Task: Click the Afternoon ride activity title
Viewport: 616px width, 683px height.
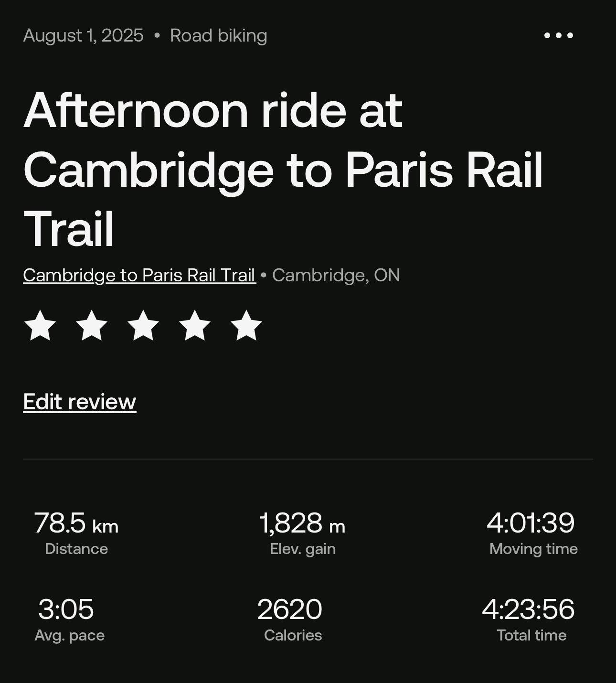Action: click(283, 170)
